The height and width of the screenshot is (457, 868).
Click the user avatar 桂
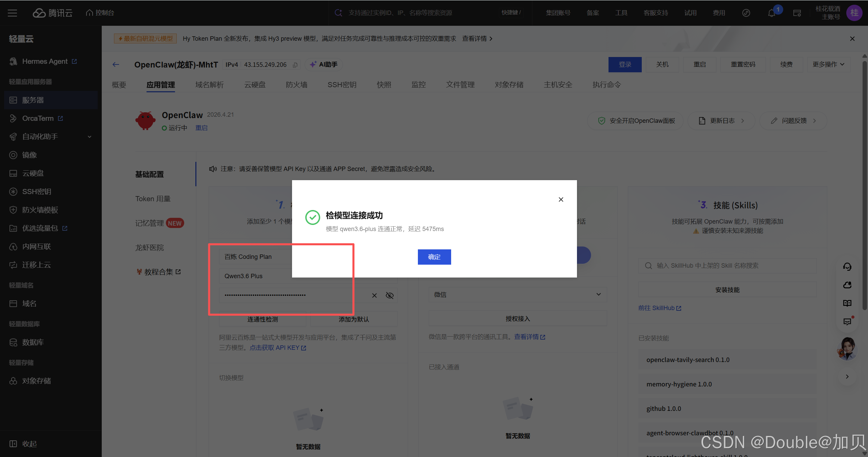(x=854, y=13)
